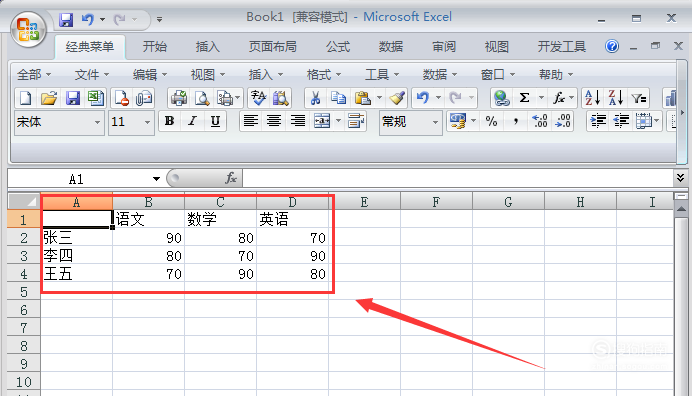Open the font size 11 dropdown
The image size is (692, 396).
[x=147, y=122]
